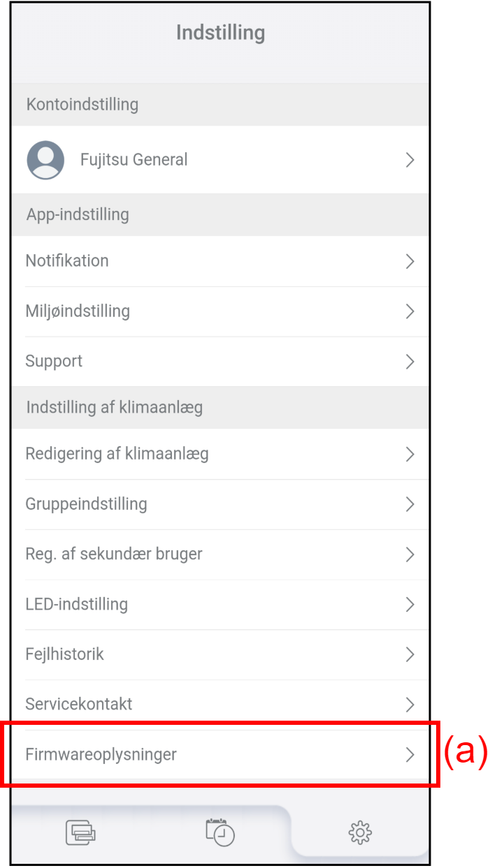The width and height of the screenshot is (490, 868).
Task: Tap the chevron next to Miljøindstilling
Action: point(410,311)
